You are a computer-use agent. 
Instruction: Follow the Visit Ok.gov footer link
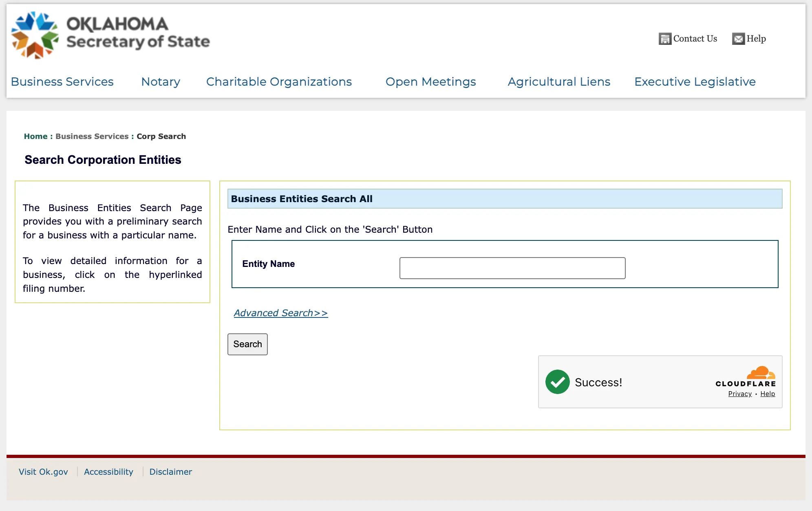(x=43, y=472)
